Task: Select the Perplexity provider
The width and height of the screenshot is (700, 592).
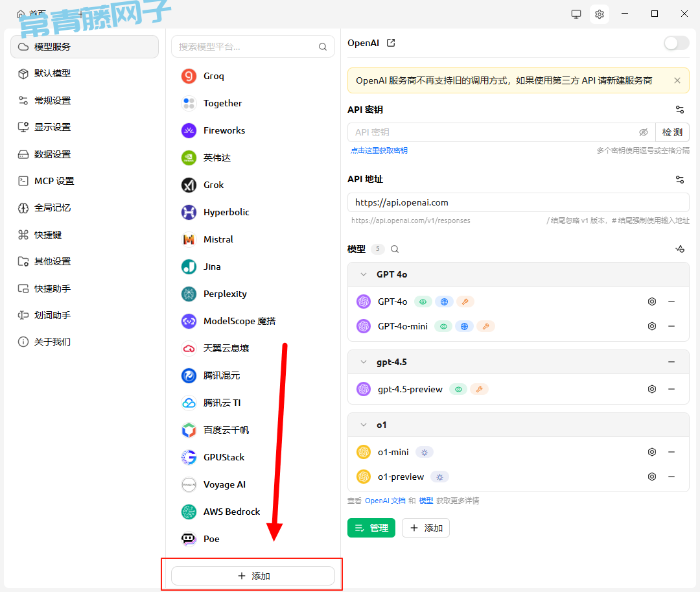Action: click(x=253, y=294)
